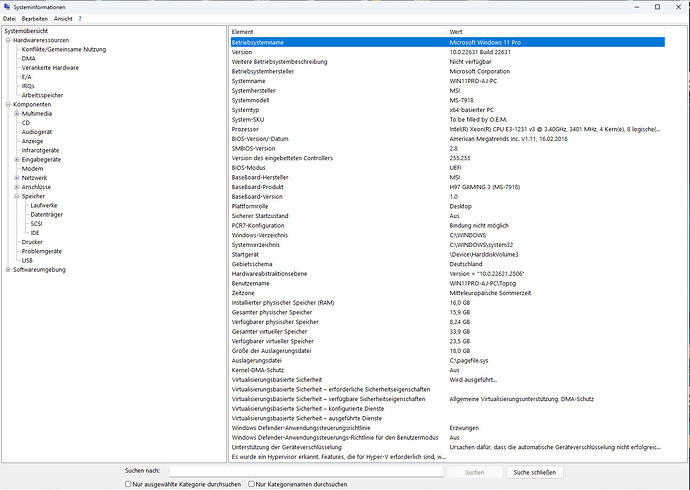Toggle 'Nur Kategorienamen durchsuchen' checkbox
Image resolution: width=690 pixels, height=490 pixels.
point(250,484)
